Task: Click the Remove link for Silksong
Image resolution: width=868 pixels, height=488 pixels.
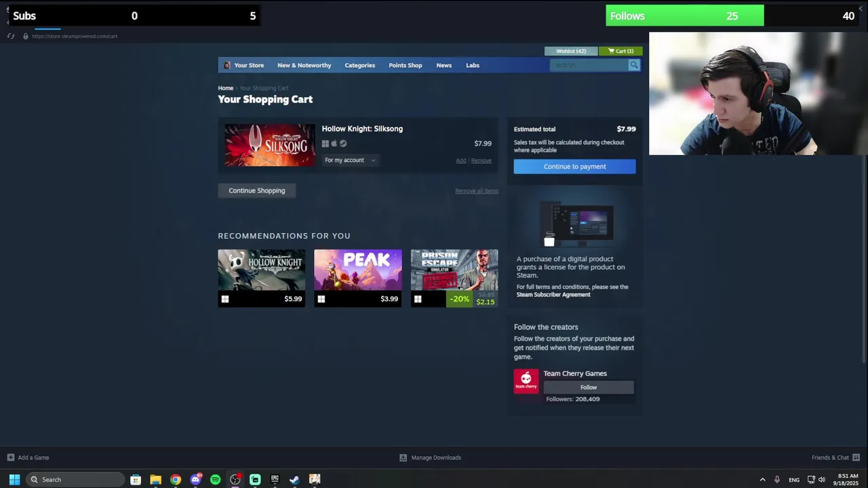Action: click(x=481, y=161)
